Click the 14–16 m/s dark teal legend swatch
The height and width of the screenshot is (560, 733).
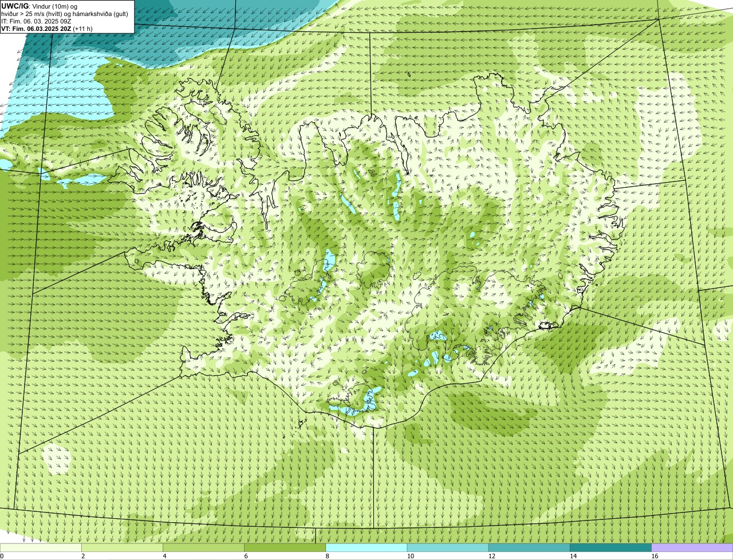pyautogui.click(x=610, y=548)
